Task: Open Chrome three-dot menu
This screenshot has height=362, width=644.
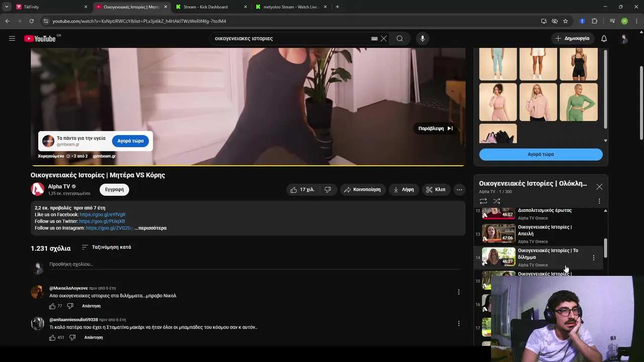Action: (635, 21)
